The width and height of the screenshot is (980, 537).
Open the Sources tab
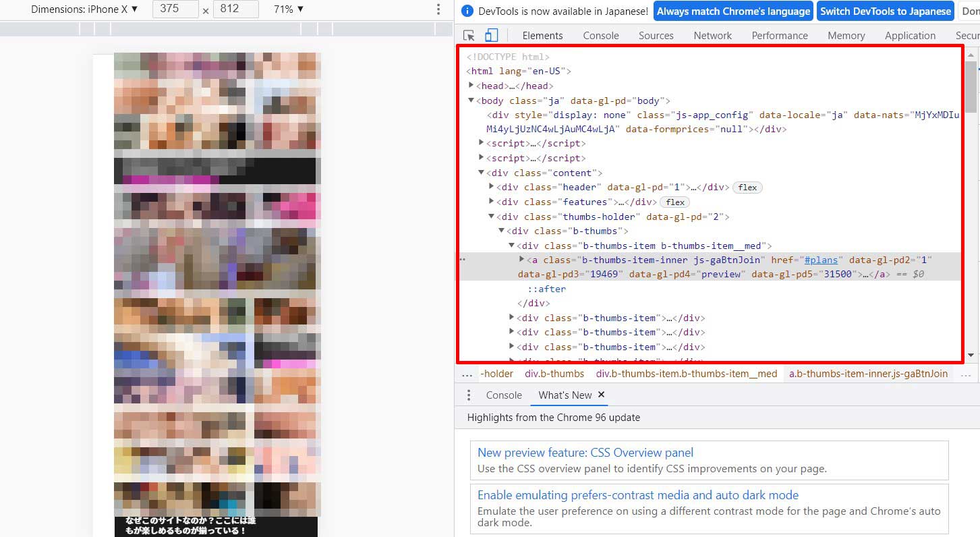click(656, 36)
